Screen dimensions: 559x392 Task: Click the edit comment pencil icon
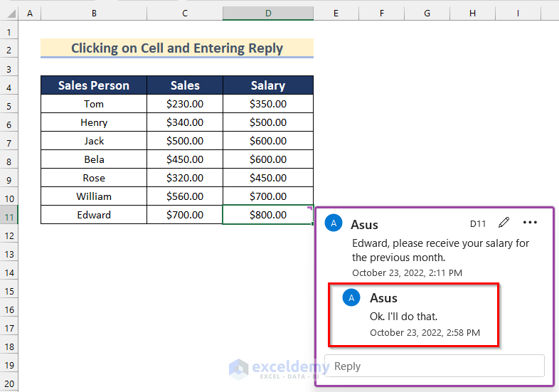pyautogui.click(x=504, y=223)
